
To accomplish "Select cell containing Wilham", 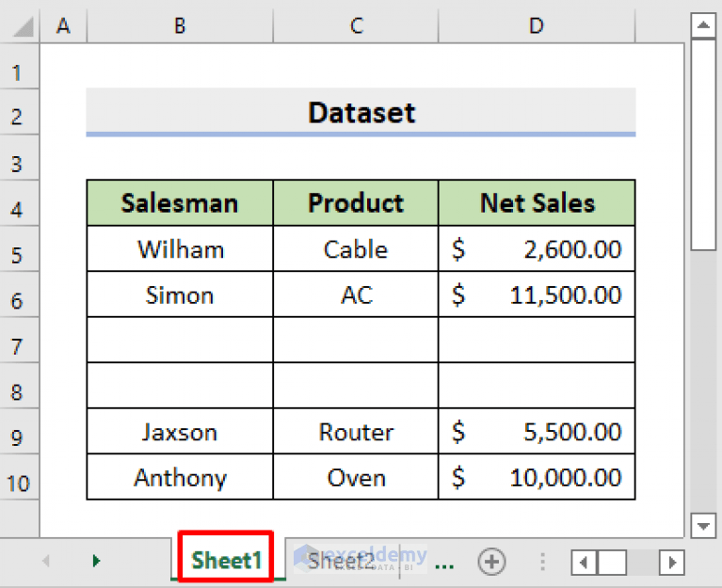I will [x=180, y=249].
